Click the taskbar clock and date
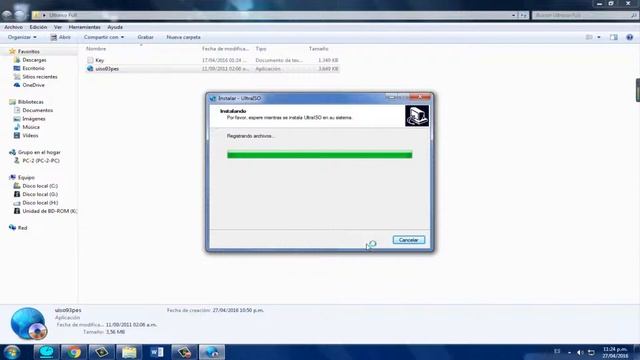The image size is (640, 360). coord(615,353)
